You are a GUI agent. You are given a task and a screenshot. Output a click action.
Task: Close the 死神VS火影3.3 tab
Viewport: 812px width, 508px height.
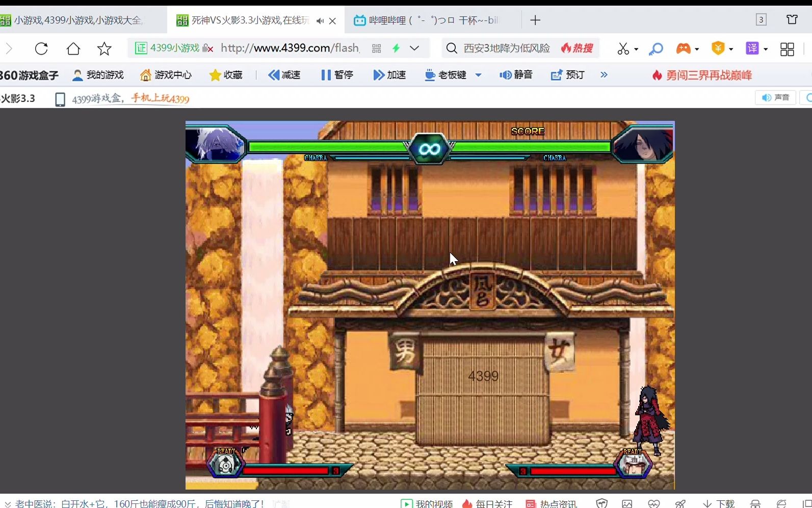333,21
